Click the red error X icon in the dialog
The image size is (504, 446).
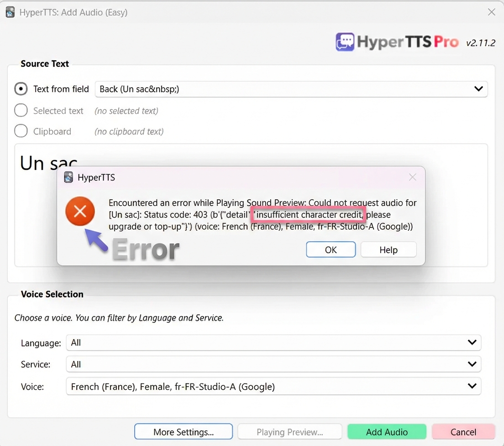coord(80,211)
